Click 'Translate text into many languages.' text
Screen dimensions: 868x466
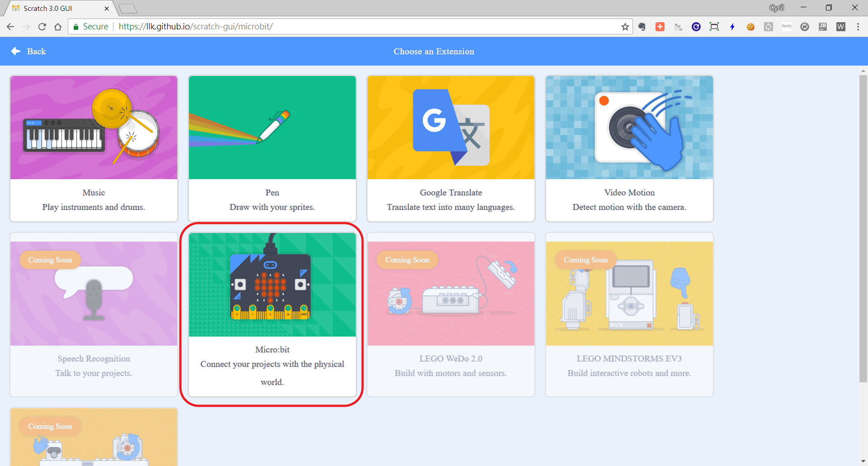[451, 207]
